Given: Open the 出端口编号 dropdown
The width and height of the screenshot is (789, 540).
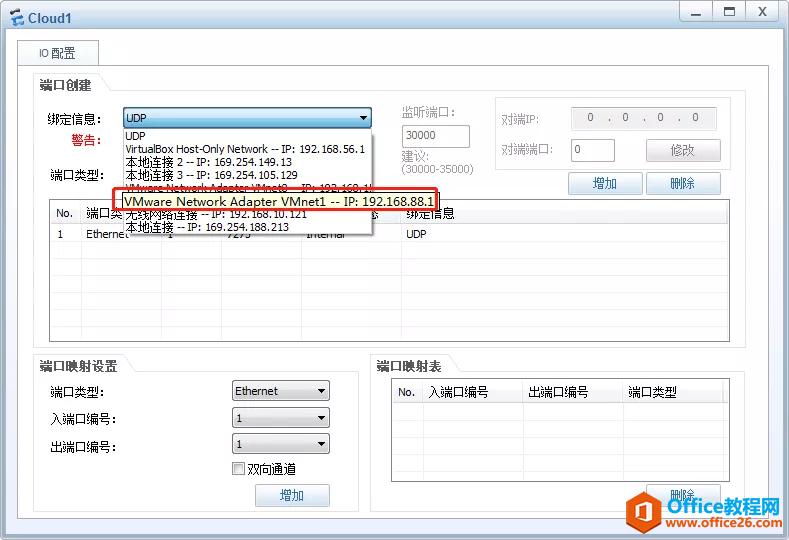Looking at the screenshot, I should [x=281, y=444].
